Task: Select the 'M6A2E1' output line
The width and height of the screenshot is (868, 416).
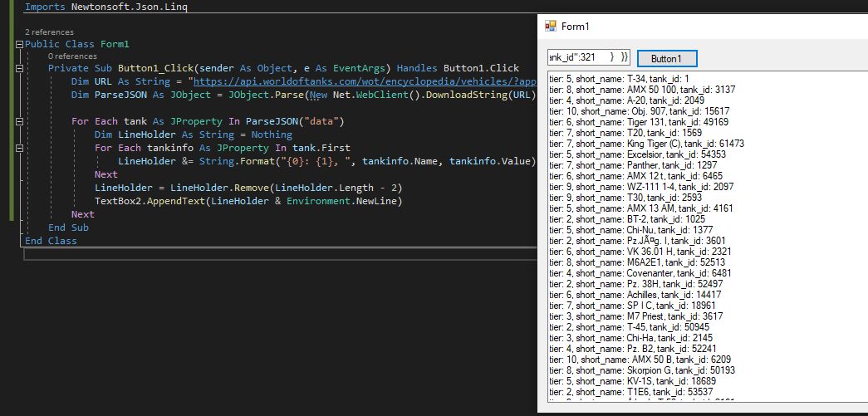Action: coord(637,262)
